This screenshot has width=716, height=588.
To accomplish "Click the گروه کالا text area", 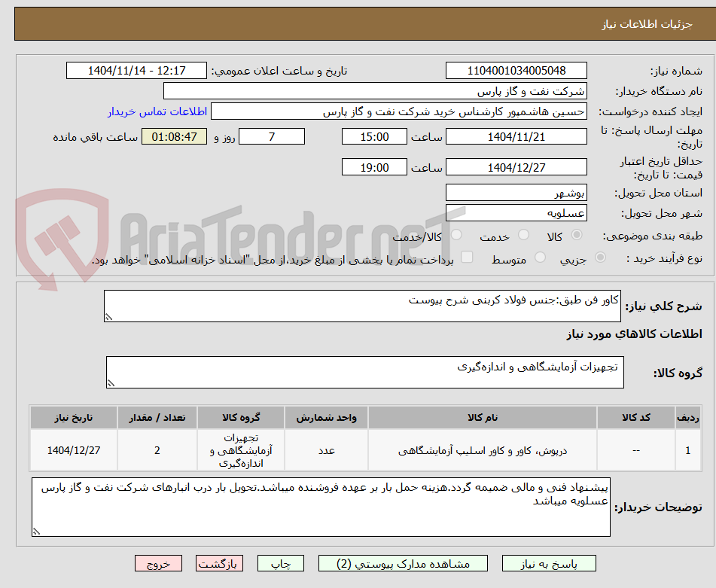I will 365,373.
